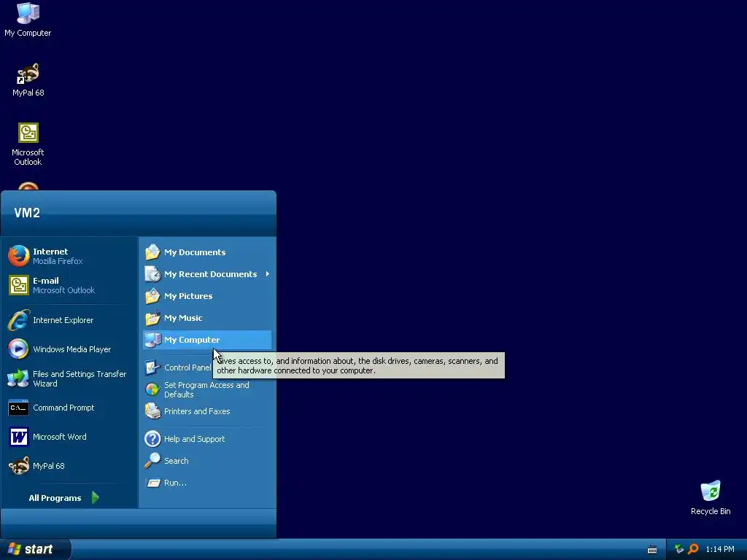Open the Run... dialog

click(x=207, y=483)
